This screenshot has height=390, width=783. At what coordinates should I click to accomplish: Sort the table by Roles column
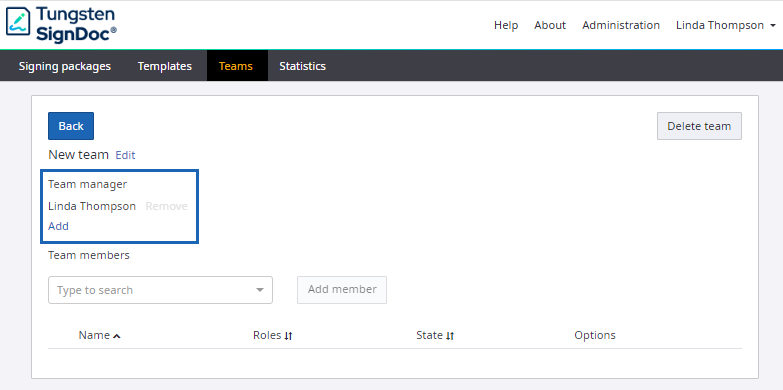click(x=273, y=335)
